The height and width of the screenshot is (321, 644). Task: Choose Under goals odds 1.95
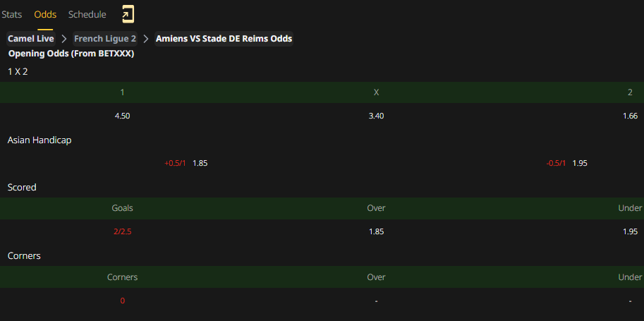(x=630, y=232)
